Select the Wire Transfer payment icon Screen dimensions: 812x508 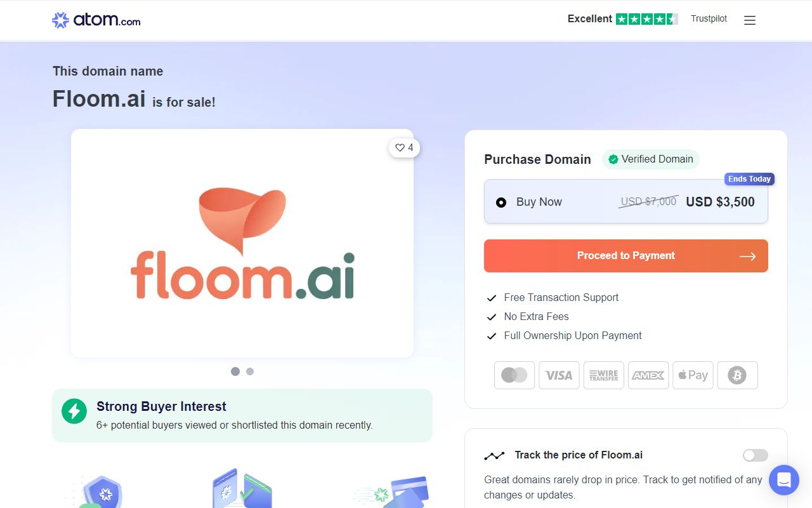pos(603,375)
